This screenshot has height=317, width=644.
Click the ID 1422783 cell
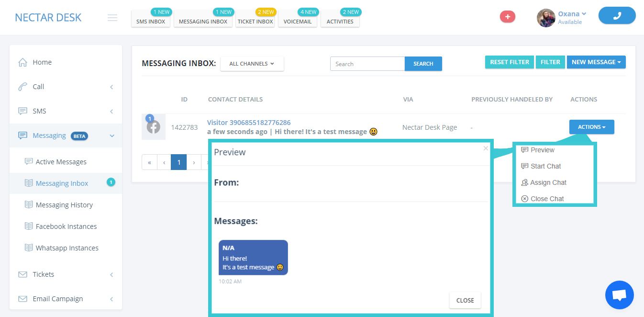[184, 127]
